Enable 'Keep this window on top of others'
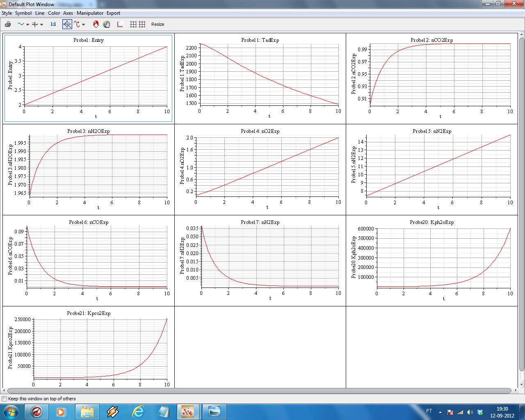This screenshot has height=420, width=525. [5, 399]
